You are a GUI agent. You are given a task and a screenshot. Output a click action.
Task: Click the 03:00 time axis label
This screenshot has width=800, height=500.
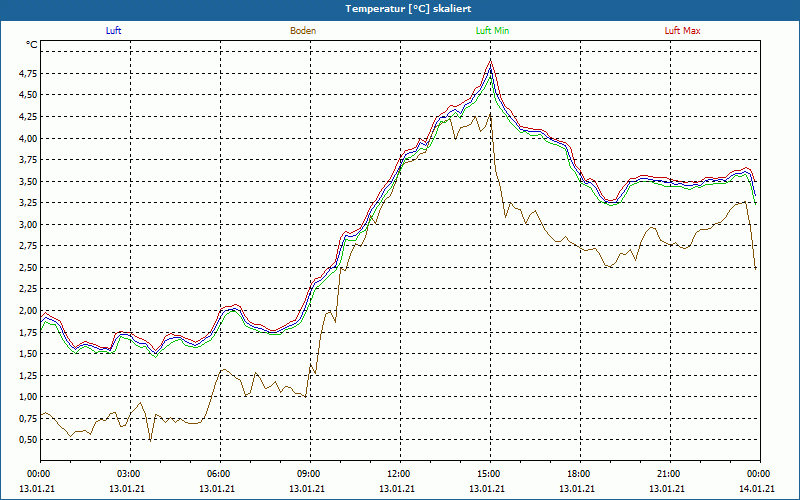131,474
